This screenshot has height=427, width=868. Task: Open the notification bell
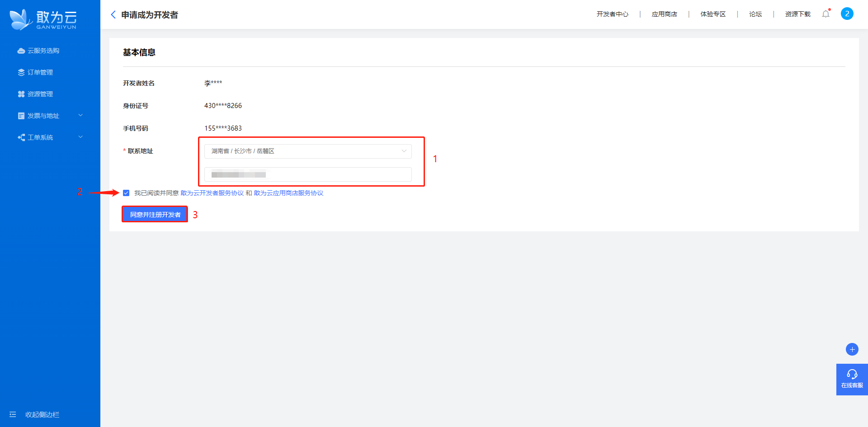(x=826, y=14)
